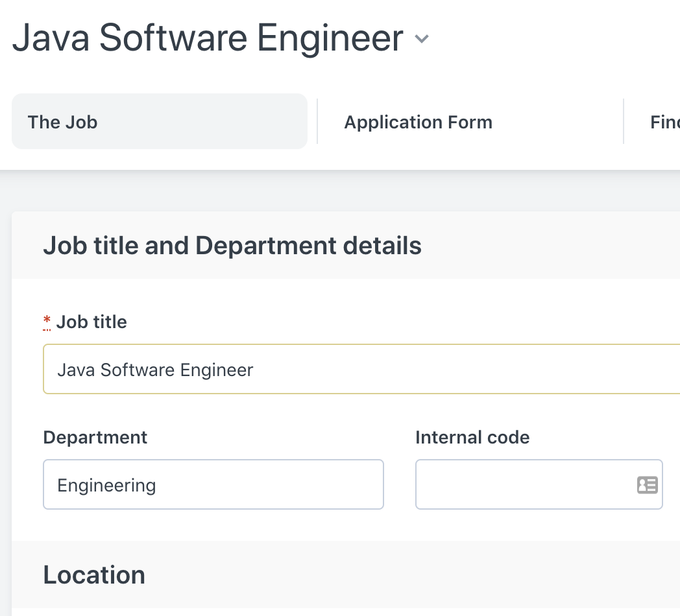The width and height of the screenshot is (680, 616).
Task: Focus the Department field containing Engineering
Action: tap(213, 485)
